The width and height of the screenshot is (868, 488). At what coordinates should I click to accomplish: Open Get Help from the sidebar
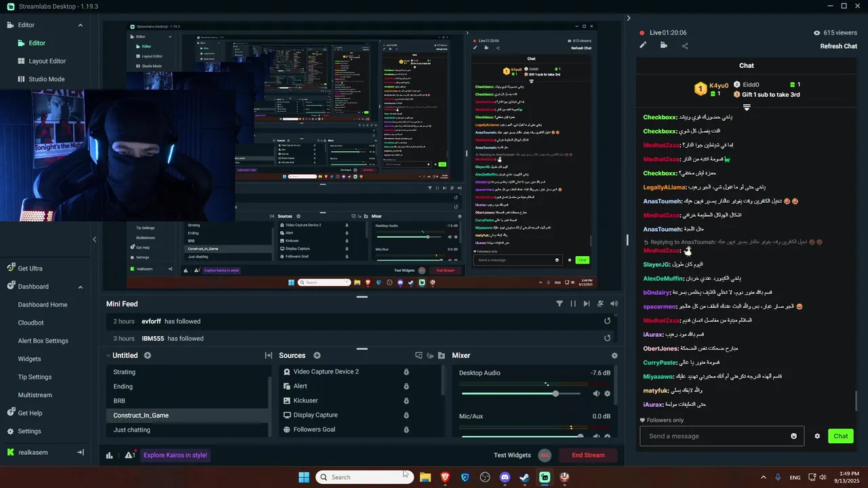click(x=30, y=413)
